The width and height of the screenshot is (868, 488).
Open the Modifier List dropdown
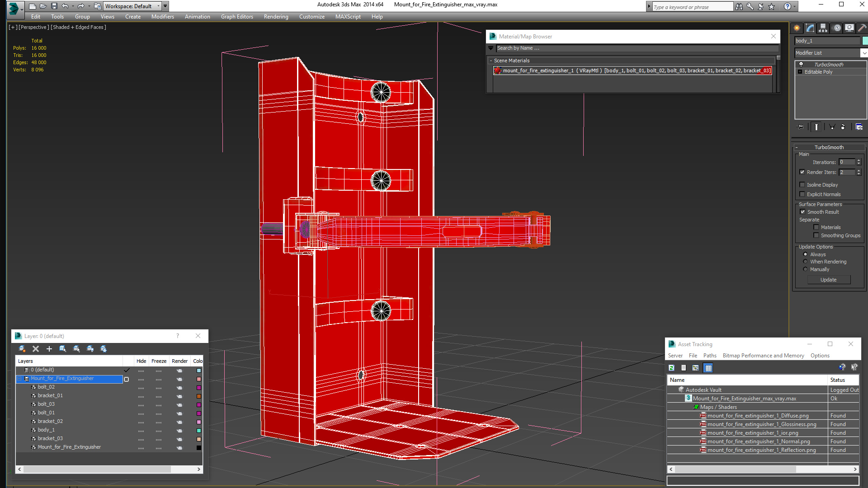coord(864,53)
